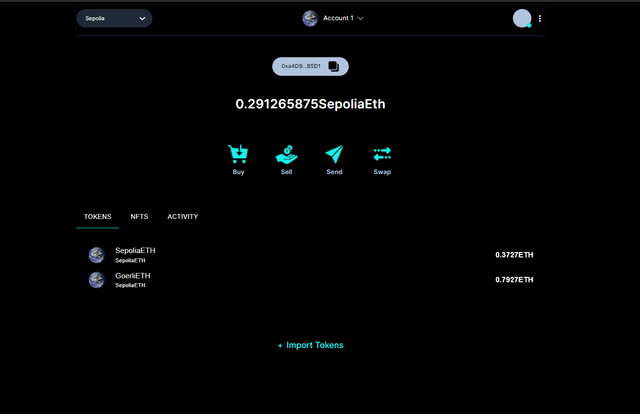
Task: Click the Buy shopping cart icon
Action: point(238,154)
